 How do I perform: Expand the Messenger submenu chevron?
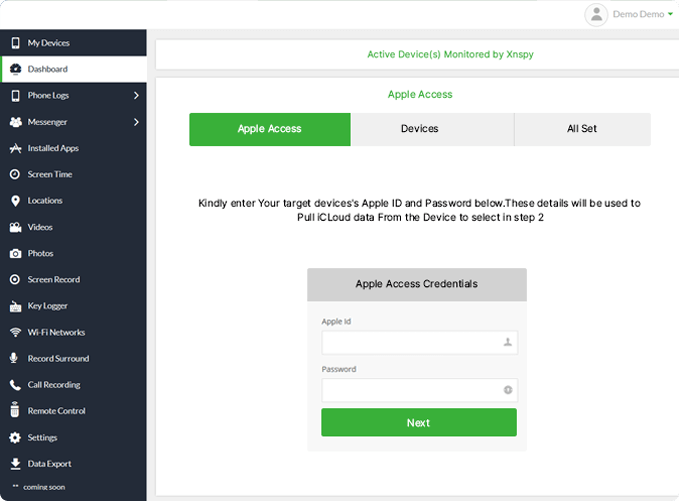coord(136,122)
